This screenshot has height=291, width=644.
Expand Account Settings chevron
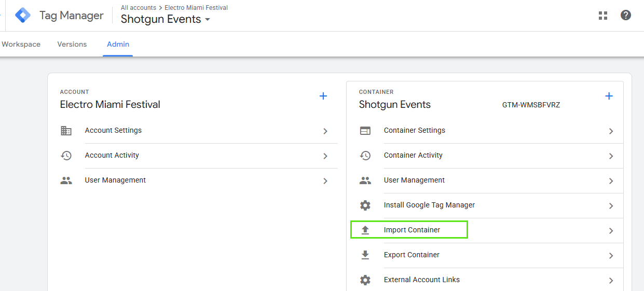[x=325, y=131]
